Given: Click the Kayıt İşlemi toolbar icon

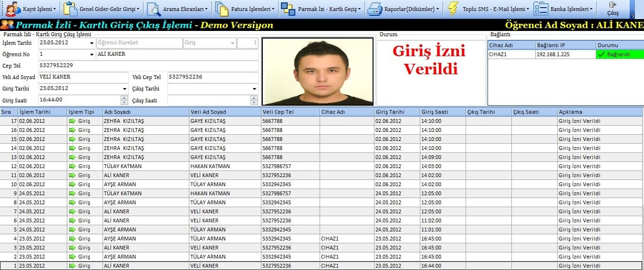Looking at the screenshot, I should [x=13, y=9].
